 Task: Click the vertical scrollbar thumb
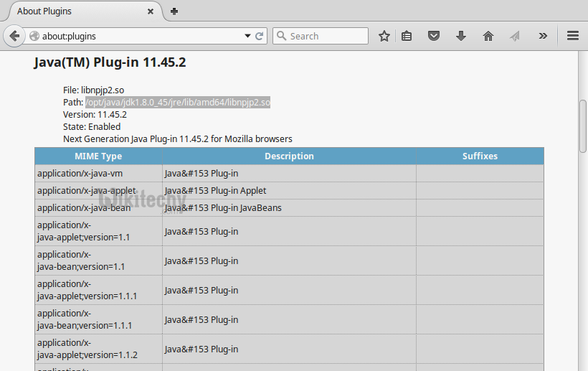pos(583,126)
